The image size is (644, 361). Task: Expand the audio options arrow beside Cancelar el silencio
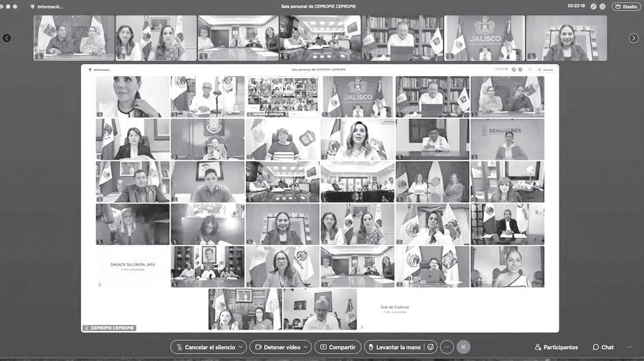tap(241, 347)
